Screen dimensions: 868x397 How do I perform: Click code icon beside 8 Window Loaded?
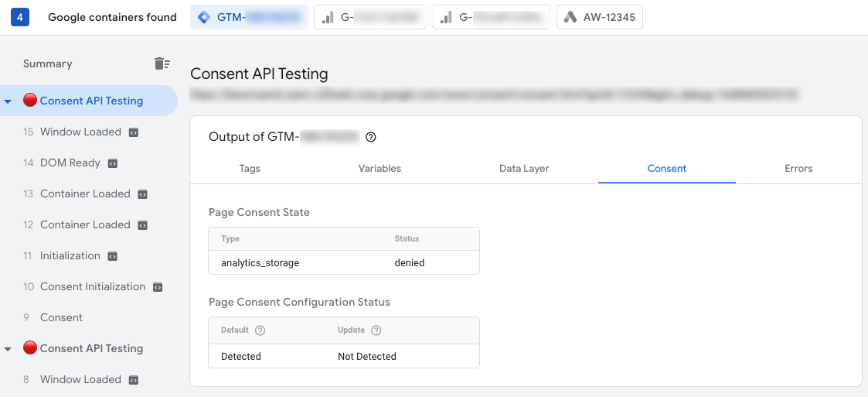click(x=134, y=381)
